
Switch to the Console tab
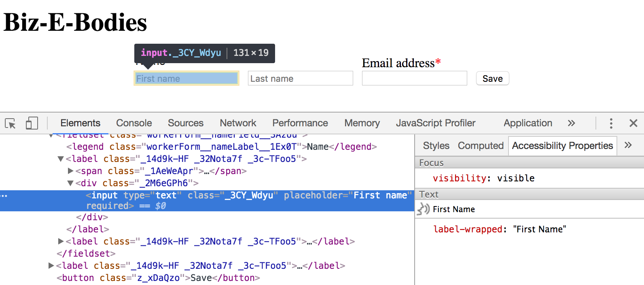pyautogui.click(x=134, y=123)
